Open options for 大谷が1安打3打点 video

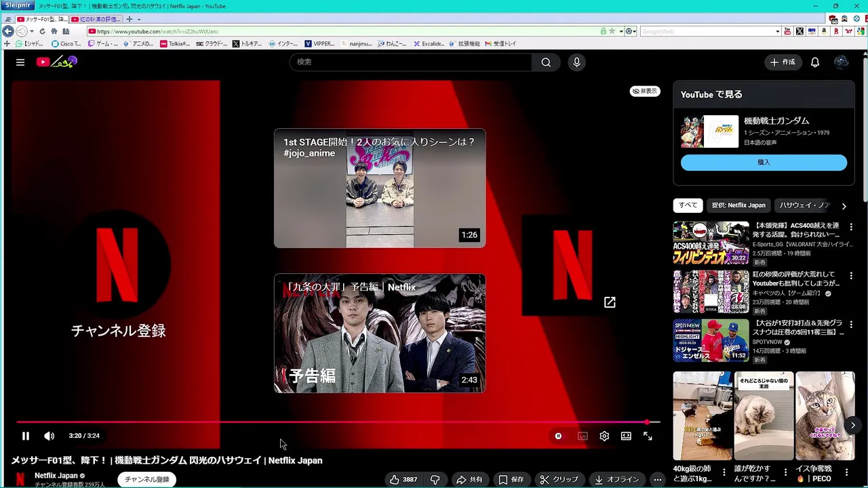pyautogui.click(x=851, y=325)
